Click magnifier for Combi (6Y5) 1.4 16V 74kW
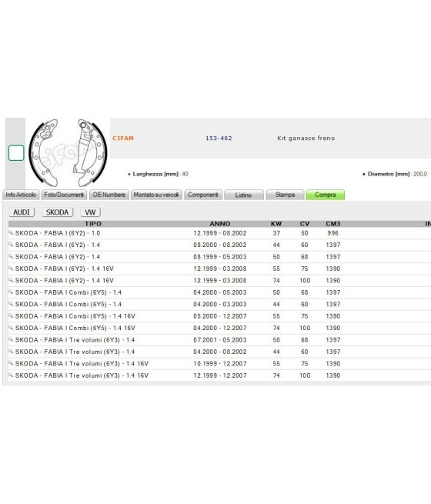The width and height of the screenshot is (431, 504). tap(11, 328)
